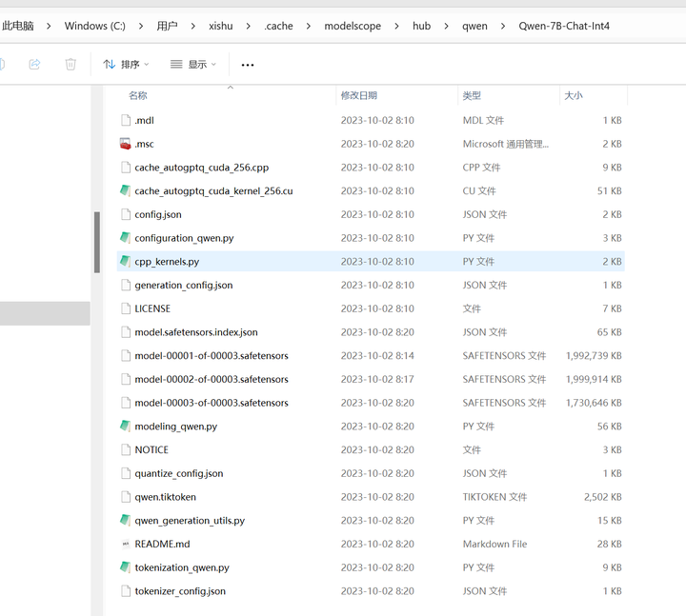
Task: Click the qwen_generation_utils.py file icon
Action: click(126, 521)
